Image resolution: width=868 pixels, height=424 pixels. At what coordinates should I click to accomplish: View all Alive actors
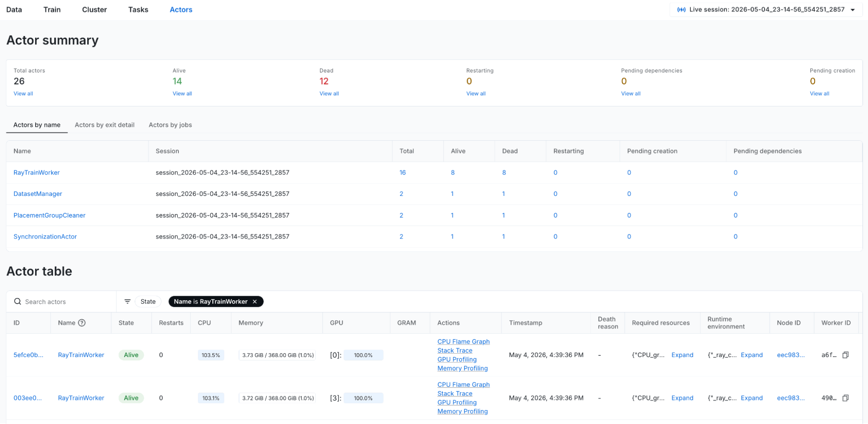coord(182,93)
